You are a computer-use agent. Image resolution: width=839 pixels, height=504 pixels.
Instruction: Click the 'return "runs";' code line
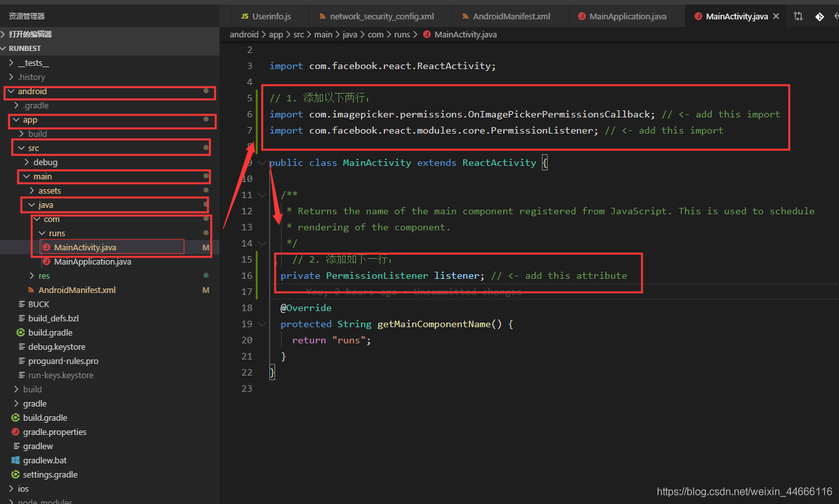click(x=331, y=340)
